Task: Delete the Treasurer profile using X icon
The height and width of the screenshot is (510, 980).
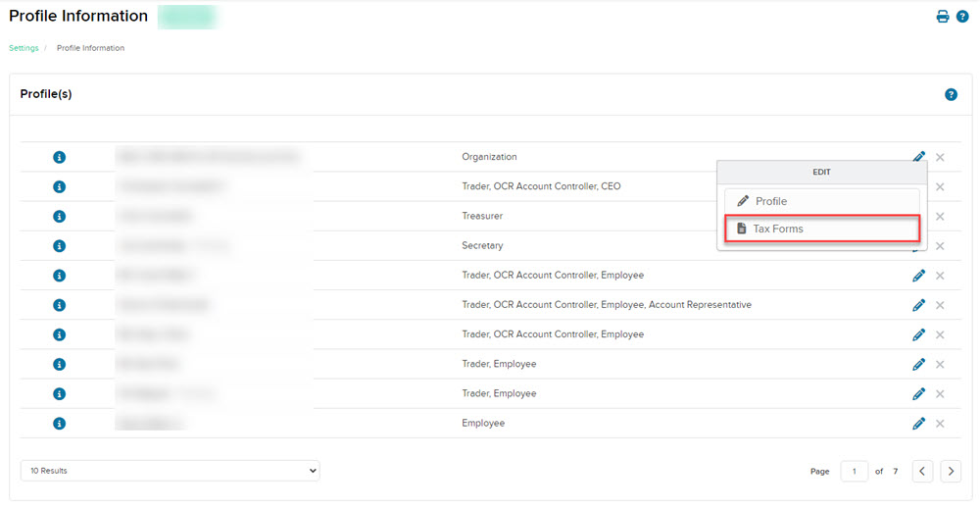Action: click(940, 216)
